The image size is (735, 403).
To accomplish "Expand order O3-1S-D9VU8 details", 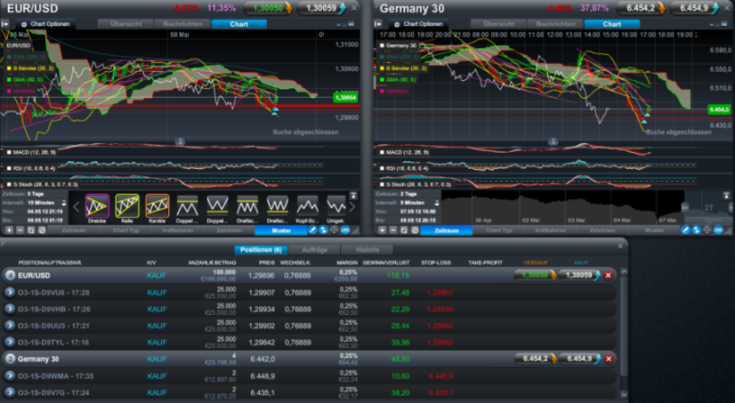I will click(x=10, y=292).
